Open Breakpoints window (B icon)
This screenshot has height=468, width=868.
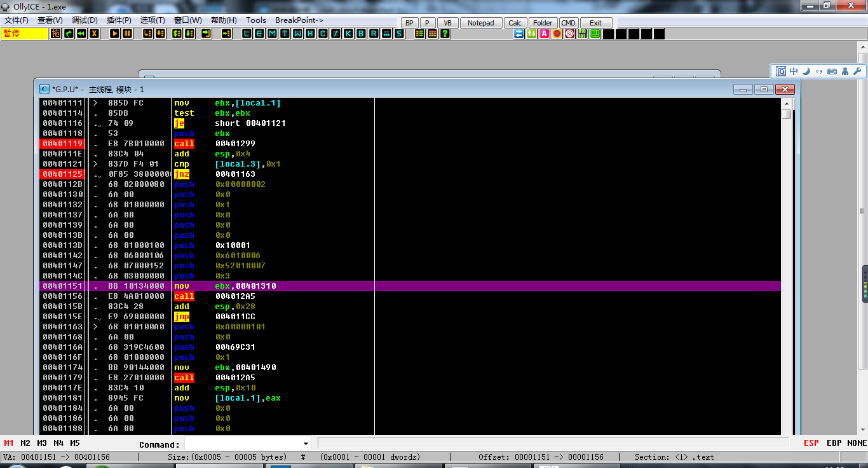tap(361, 34)
